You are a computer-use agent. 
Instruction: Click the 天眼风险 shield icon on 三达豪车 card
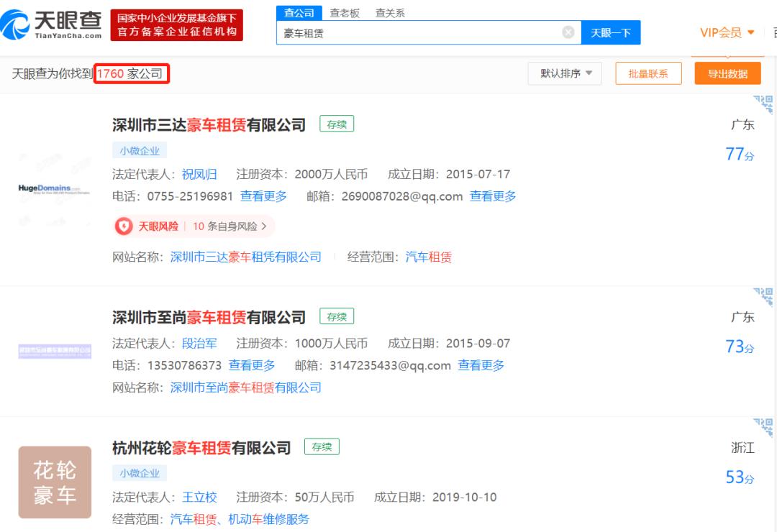coord(122,226)
